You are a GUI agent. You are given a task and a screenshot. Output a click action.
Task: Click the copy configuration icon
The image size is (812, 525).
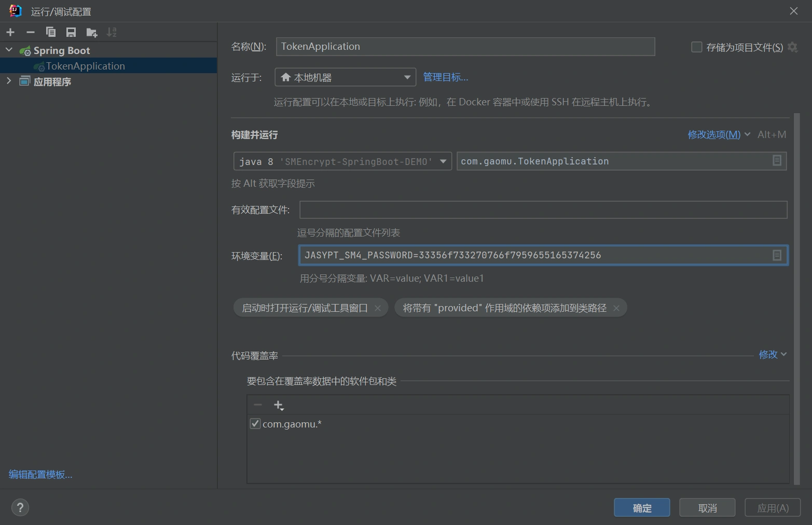click(51, 32)
